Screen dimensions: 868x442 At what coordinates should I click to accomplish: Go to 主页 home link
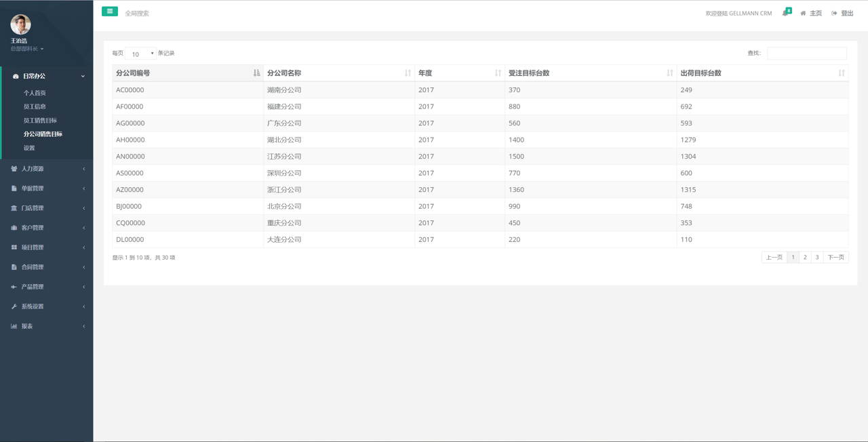point(812,14)
